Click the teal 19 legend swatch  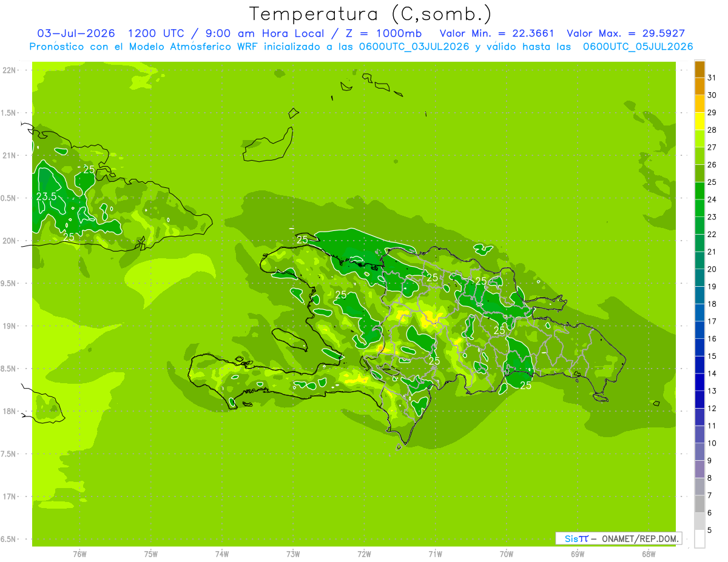click(x=699, y=278)
